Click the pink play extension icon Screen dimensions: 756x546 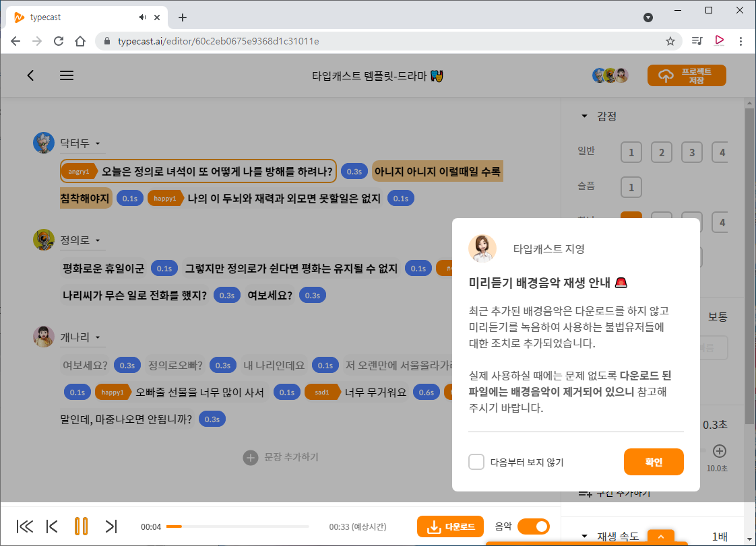(720, 40)
